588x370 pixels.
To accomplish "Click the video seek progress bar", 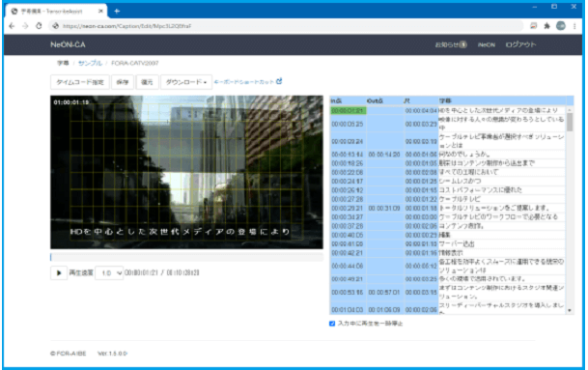I will click(186, 257).
